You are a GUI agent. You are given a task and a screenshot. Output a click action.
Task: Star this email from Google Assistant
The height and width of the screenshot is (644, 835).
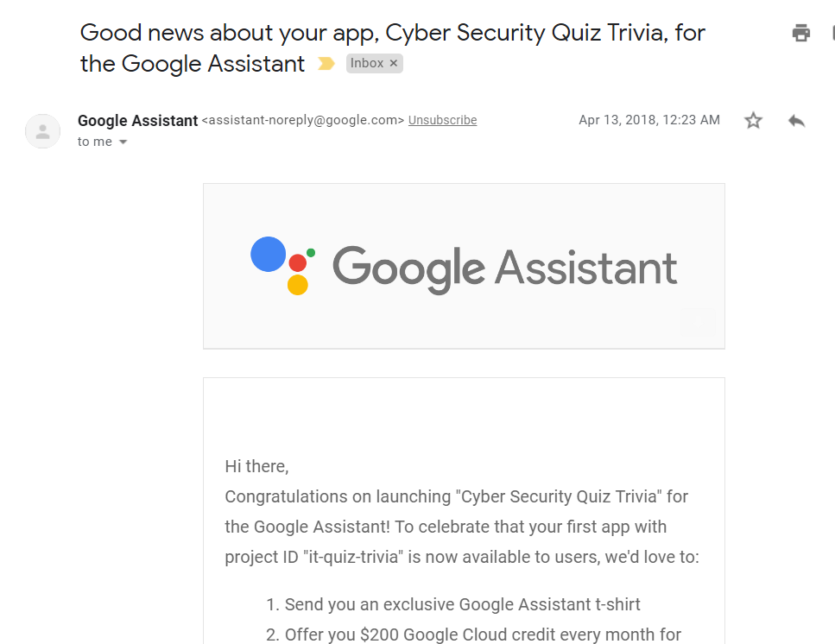point(753,120)
